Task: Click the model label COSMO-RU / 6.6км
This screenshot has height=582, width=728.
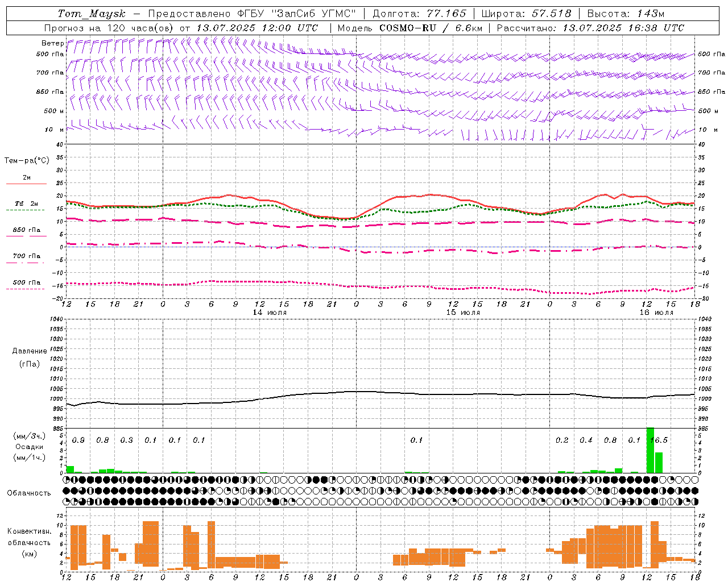Action: coord(431,28)
